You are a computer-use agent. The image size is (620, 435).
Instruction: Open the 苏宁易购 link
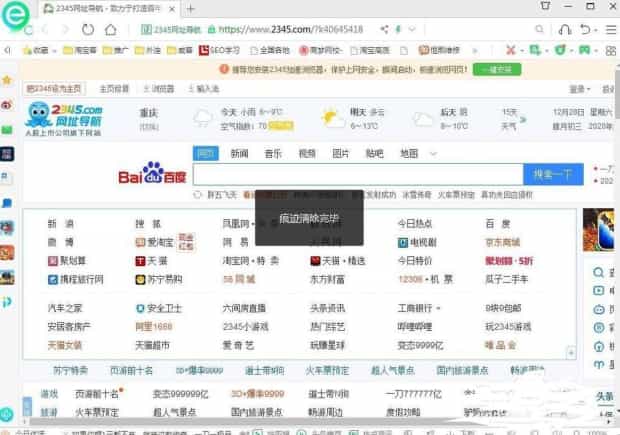(x=159, y=280)
